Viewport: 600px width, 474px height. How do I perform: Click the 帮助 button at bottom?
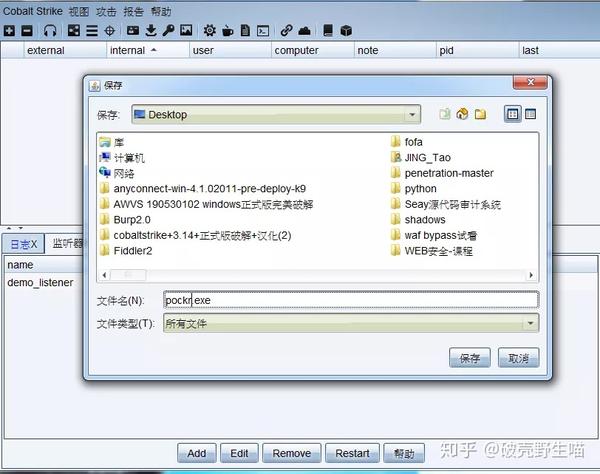[404, 453]
